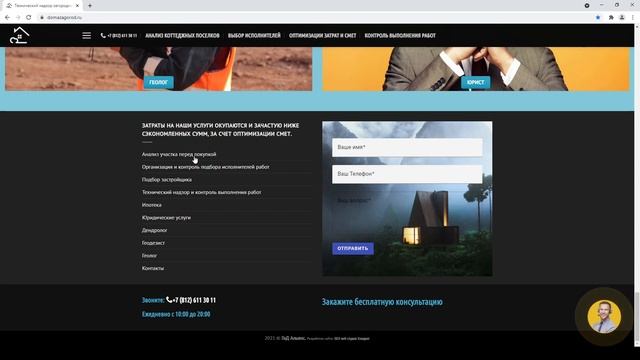Submit form with Отправить button
Viewport: 640px width, 360px height.
point(353,249)
